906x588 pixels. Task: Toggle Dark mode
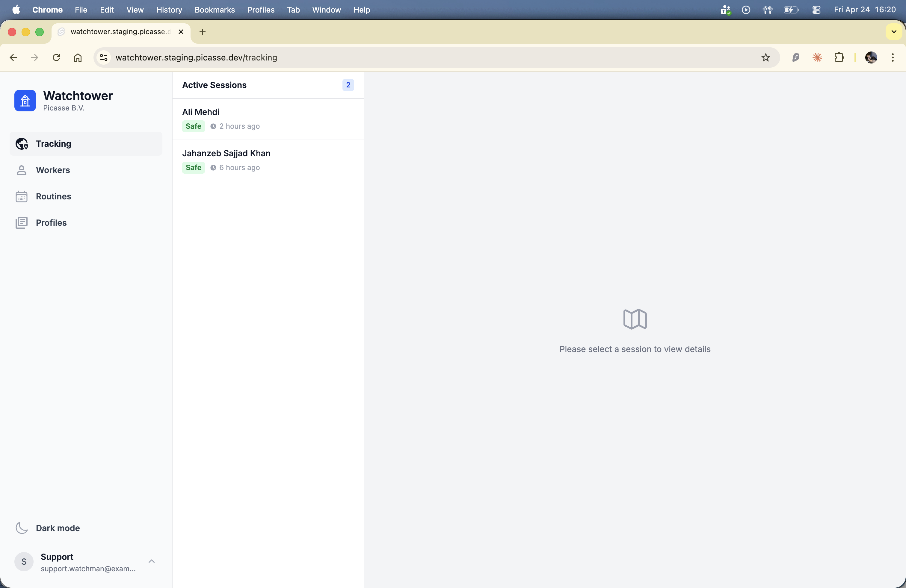(86, 528)
